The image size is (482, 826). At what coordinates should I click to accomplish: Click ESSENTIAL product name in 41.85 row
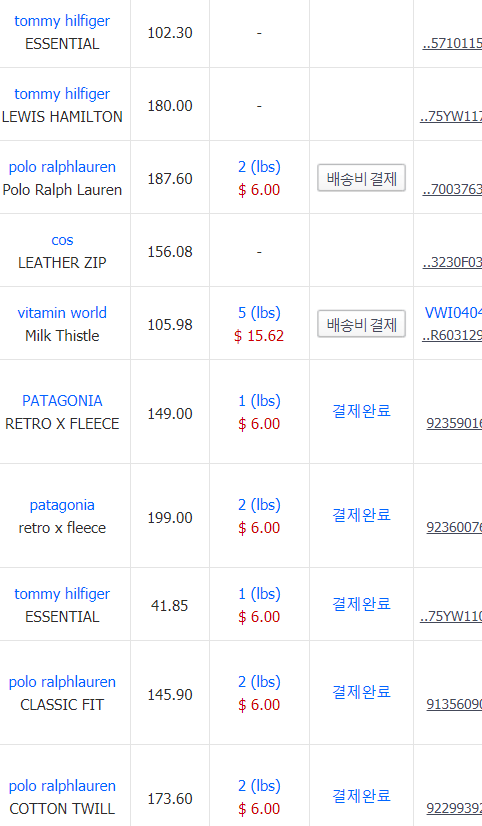62,616
